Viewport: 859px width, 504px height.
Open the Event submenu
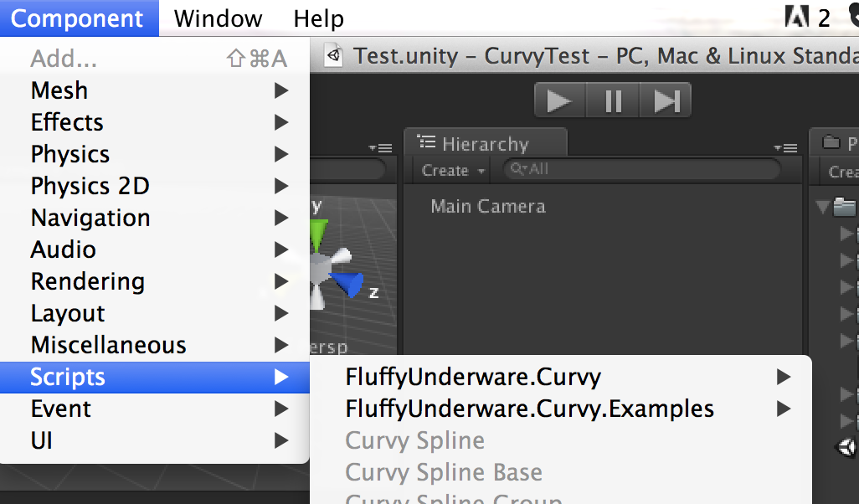coord(155,409)
